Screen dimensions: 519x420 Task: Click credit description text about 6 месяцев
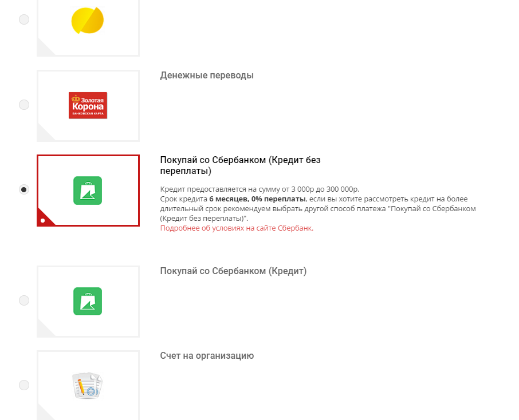pos(318,204)
